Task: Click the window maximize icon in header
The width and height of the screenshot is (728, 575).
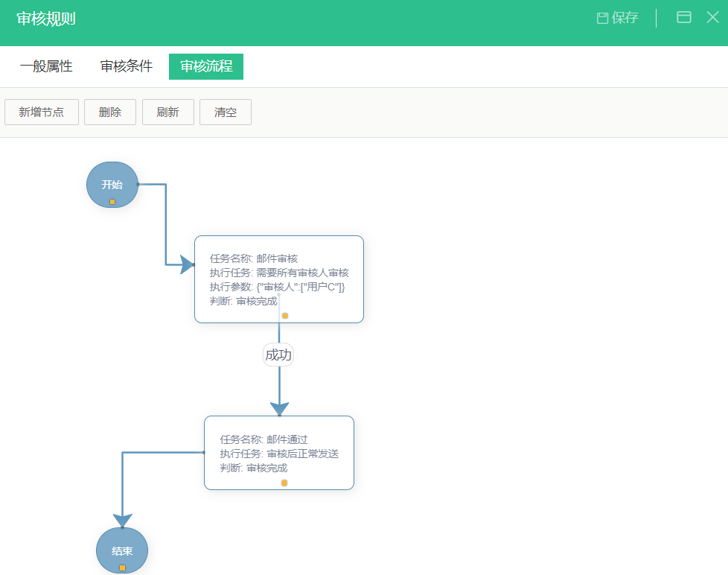Action: 683,17
